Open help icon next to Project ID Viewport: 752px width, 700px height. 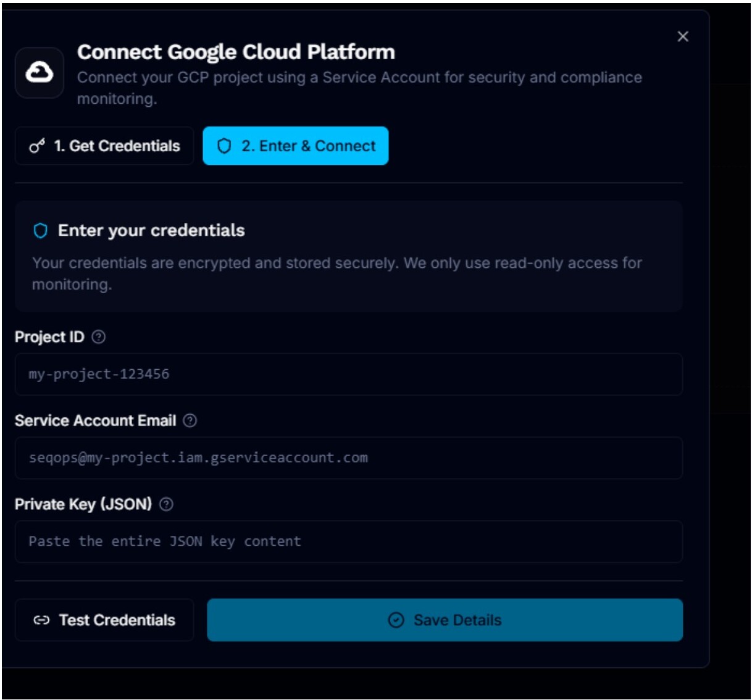99,337
